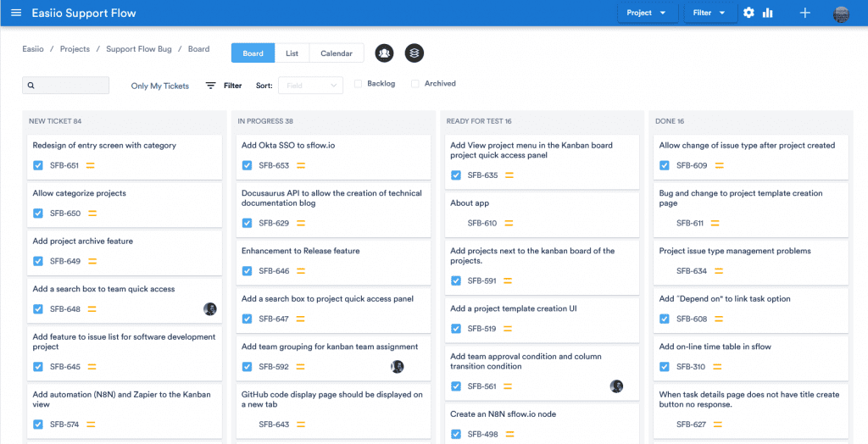The height and width of the screenshot is (444, 868).
Task: Click the layers stack round icon
Action: click(x=415, y=53)
